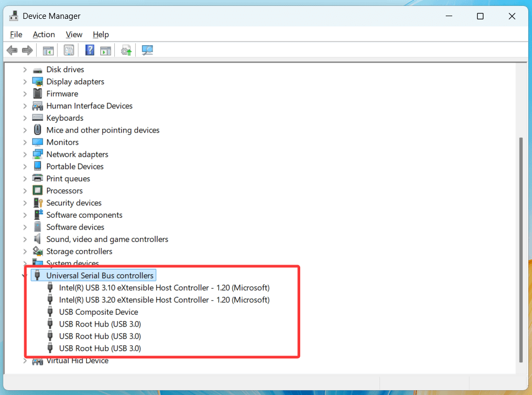Expand the Network adapters category
This screenshot has height=395, width=532.
pos(24,154)
